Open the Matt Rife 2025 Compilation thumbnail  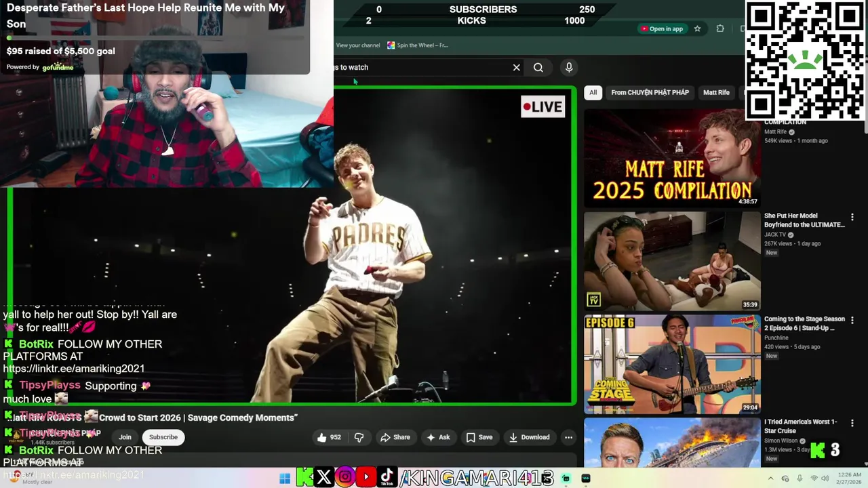(672, 157)
